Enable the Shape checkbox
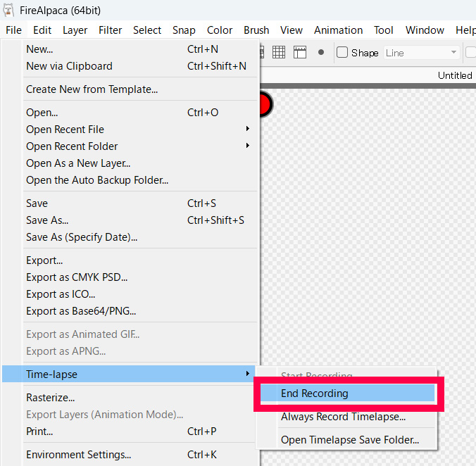The image size is (476, 466). [343, 53]
